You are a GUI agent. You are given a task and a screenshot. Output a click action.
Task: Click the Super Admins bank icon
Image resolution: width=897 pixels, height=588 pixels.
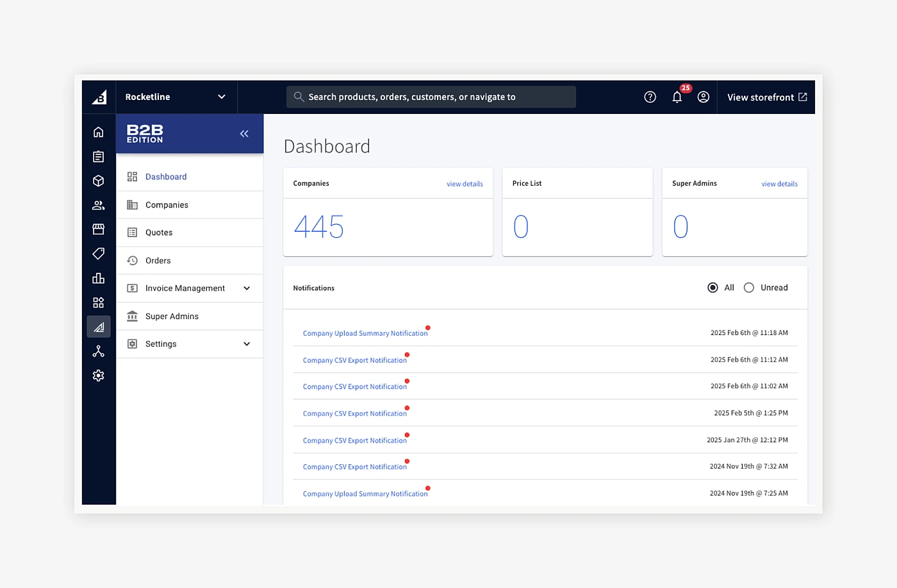tap(132, 316)
